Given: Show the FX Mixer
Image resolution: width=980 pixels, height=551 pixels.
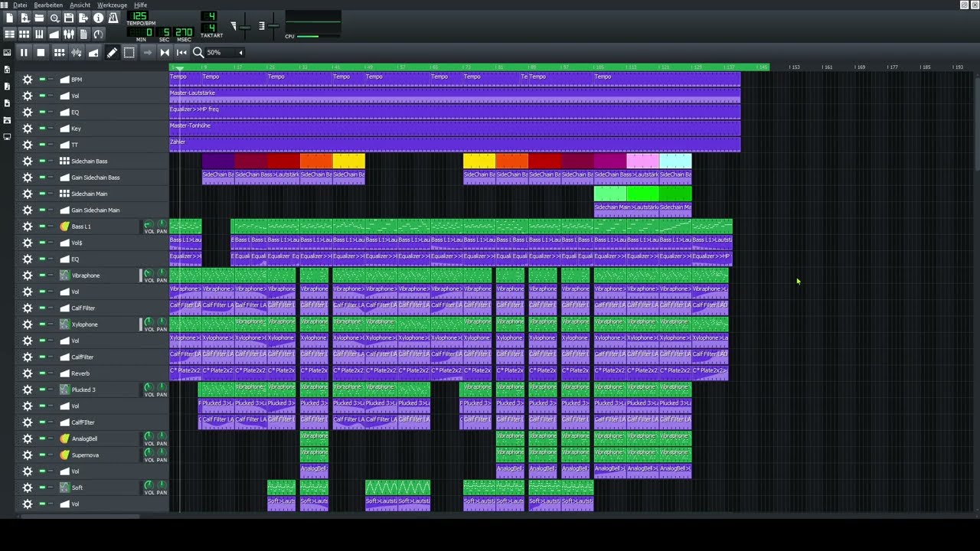Looking at the screenshot, I should [69, 34].
